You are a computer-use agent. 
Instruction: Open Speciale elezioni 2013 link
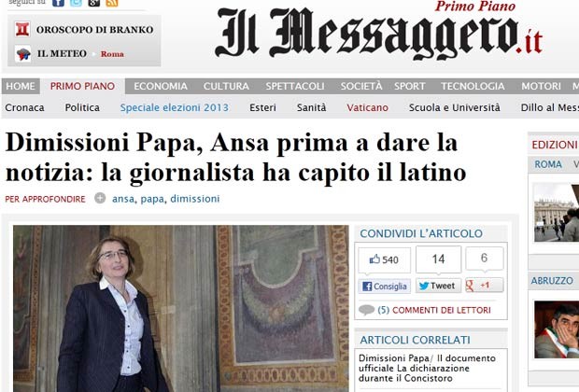coord(175,107)
